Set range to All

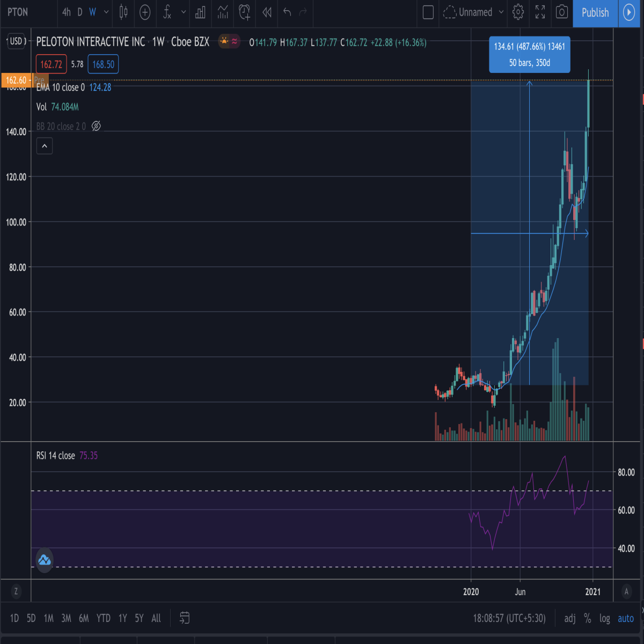tap(156, 618)
